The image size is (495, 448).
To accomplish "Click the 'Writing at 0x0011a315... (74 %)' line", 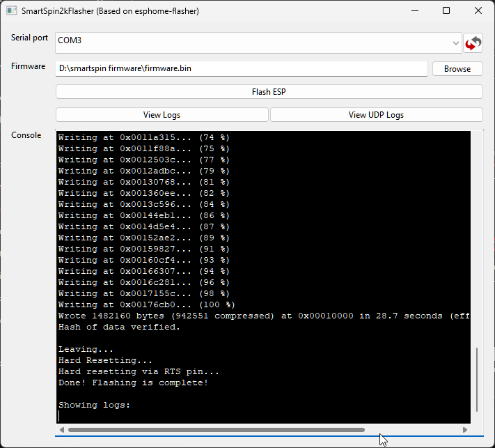I will [144, 137].
